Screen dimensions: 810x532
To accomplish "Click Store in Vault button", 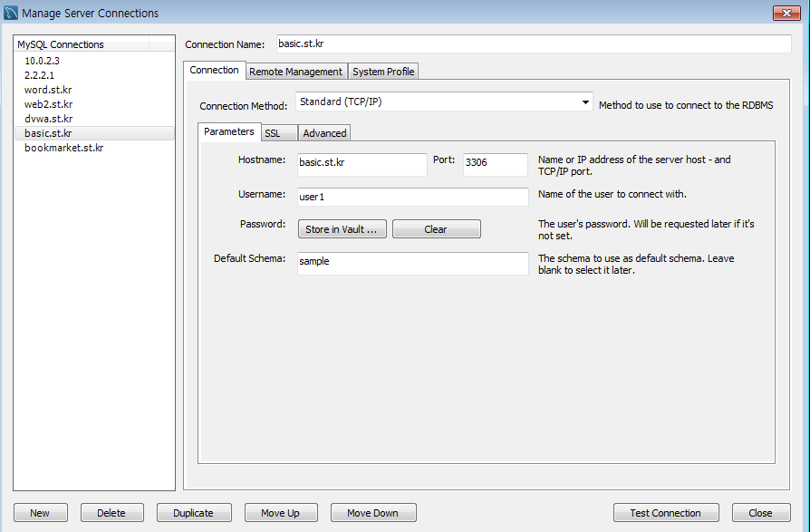I will pos(342,228).
